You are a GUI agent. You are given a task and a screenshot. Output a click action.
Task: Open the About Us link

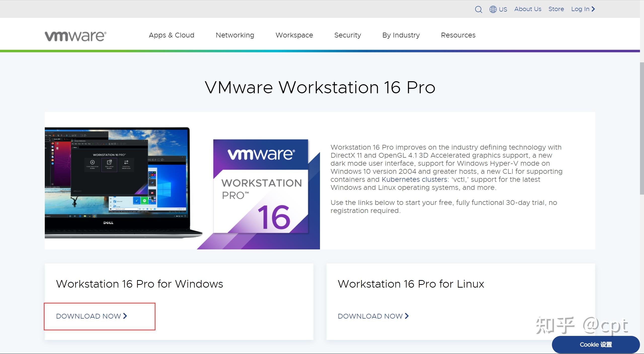[x=528, y=9]
